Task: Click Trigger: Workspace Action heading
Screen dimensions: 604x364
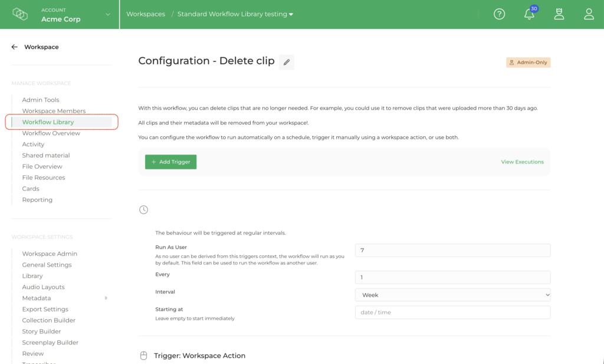Action: coord(199,356)
